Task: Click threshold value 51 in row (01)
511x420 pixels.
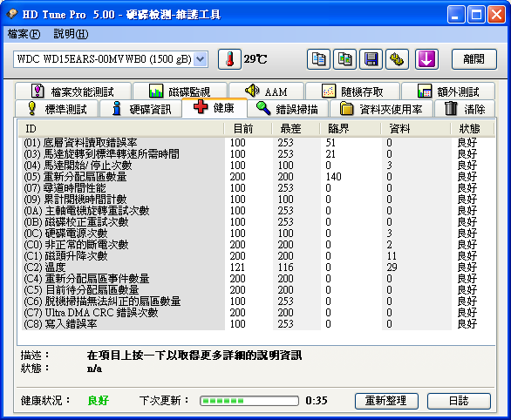Action: tap(330, 143)
